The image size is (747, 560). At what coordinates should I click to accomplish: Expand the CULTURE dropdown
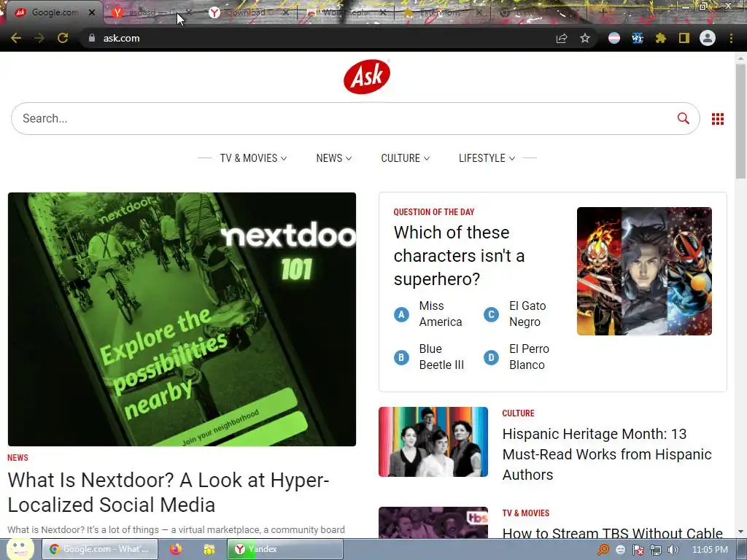pos(405,158)
